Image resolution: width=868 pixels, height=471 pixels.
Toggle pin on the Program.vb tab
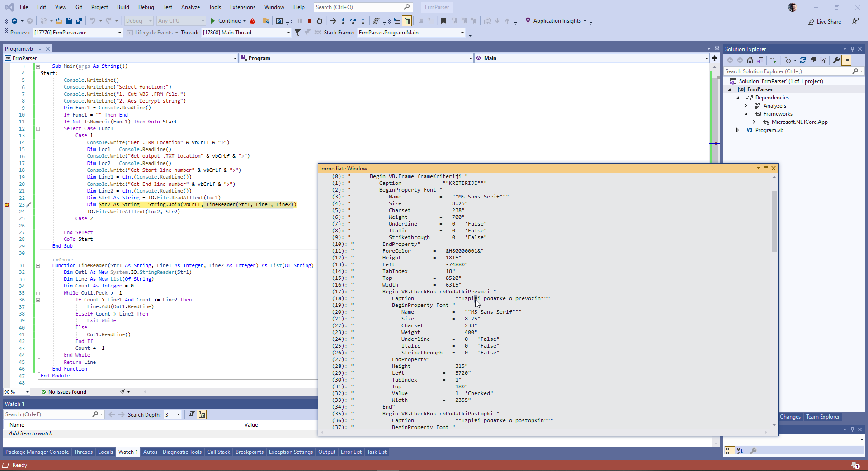click(39, 49)
